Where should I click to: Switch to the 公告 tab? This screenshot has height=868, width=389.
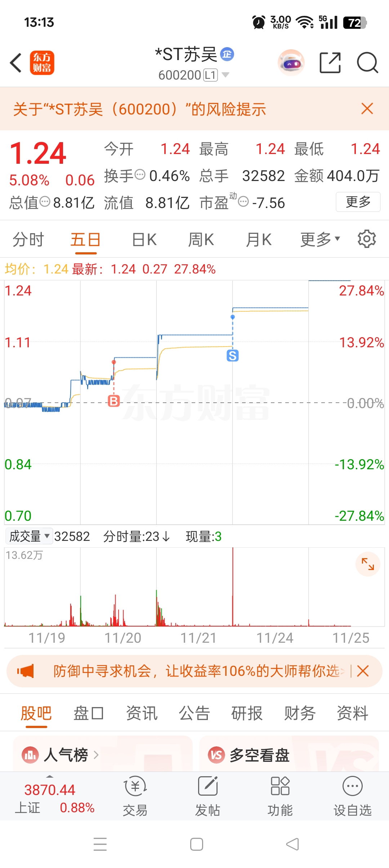click(x=194, y=713)
